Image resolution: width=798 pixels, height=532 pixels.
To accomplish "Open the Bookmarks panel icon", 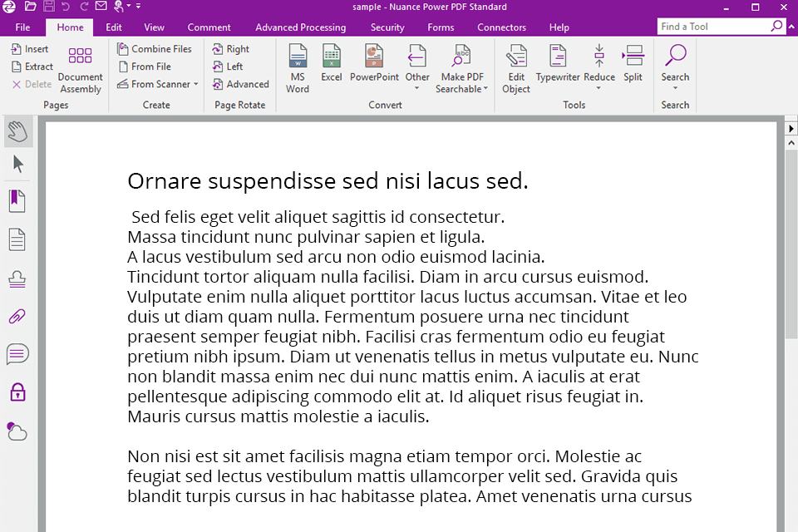I will (x=17, y=201).
